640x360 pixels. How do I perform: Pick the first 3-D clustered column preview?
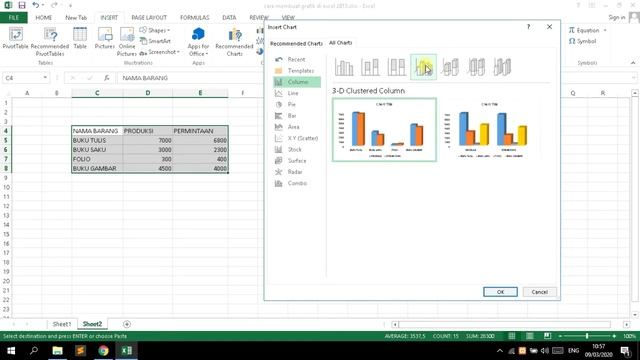384,130
